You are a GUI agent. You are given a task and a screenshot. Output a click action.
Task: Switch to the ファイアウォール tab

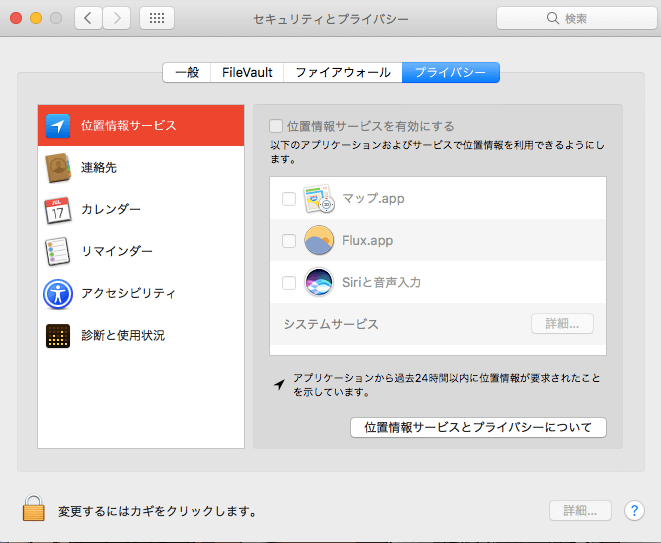[343, 73]
